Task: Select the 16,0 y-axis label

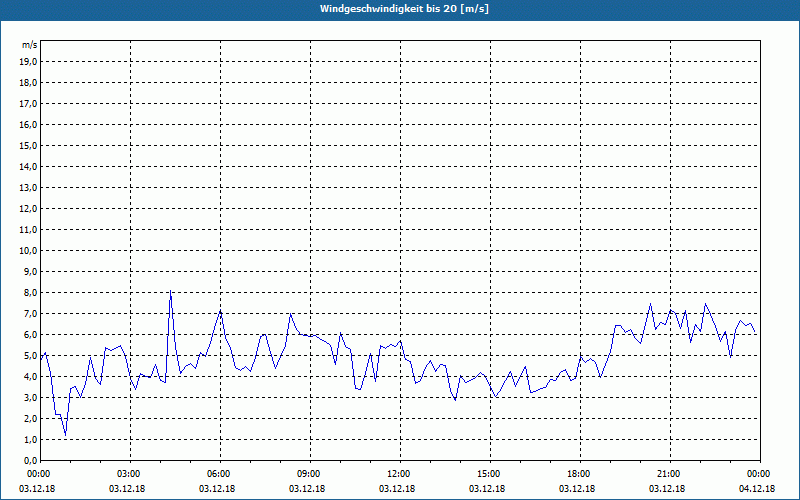Action: pyautogui.click(x=27, y=124)
